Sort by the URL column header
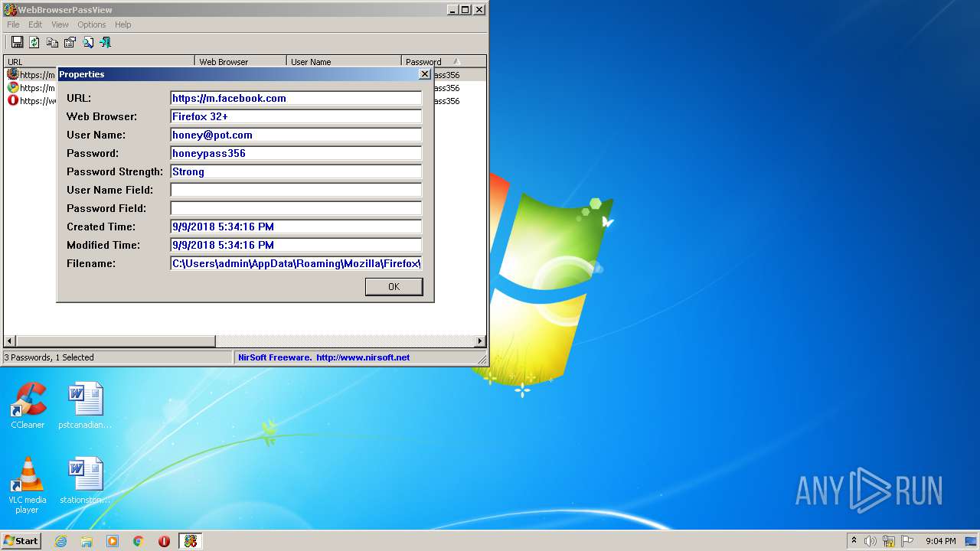 coord(100,62)
